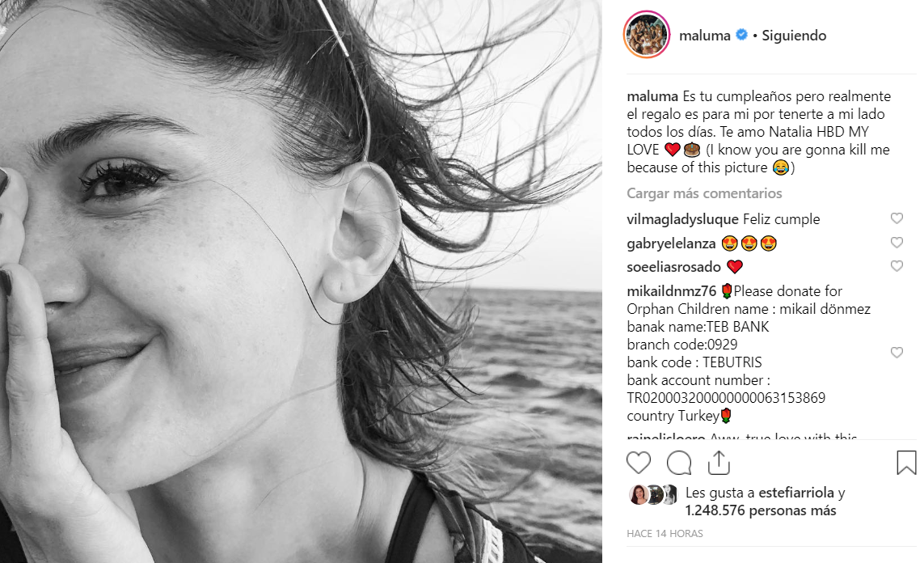Click the verified badge next to maluma
Image resolution: width=924 pixels, height=563 pixels.
(741, 36)
